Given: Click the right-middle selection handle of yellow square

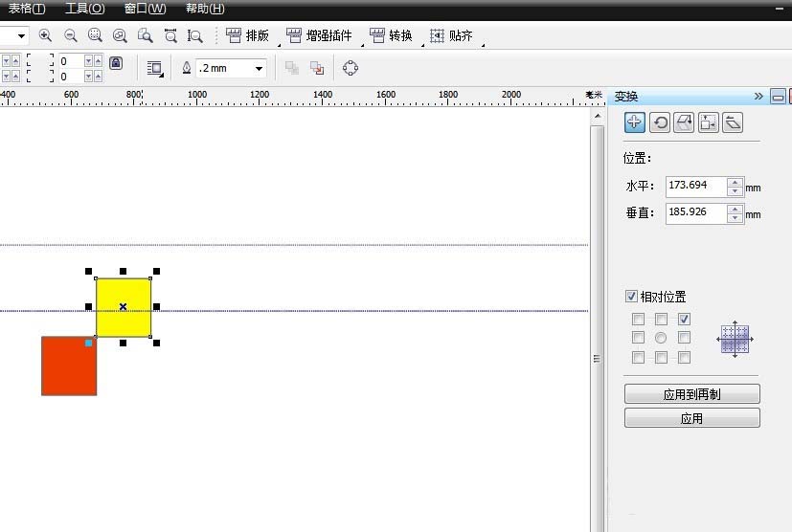Looking at the screenshot, I should click(x=157, y=306).
